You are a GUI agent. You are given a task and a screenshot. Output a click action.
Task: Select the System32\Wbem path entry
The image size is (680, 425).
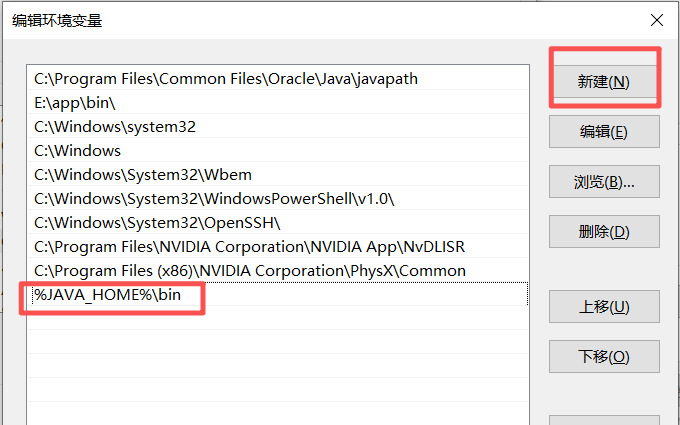pyautogui.click(x=278, y=174)
